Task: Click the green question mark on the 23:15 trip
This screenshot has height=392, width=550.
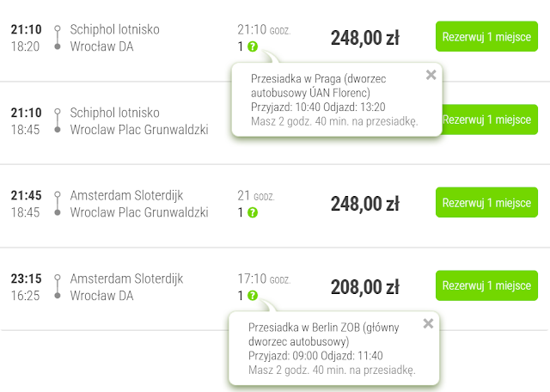Action: (252, 295)
